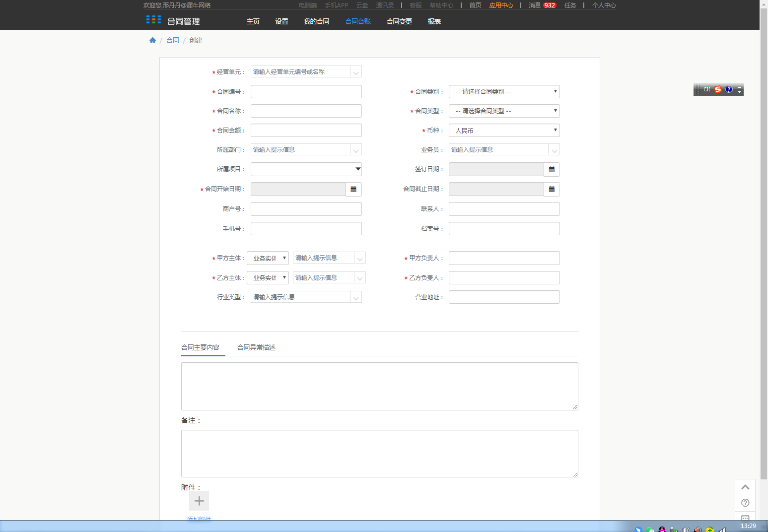
Task: Open the 合同开始日期 calendar picker
Action: [353, 189]
